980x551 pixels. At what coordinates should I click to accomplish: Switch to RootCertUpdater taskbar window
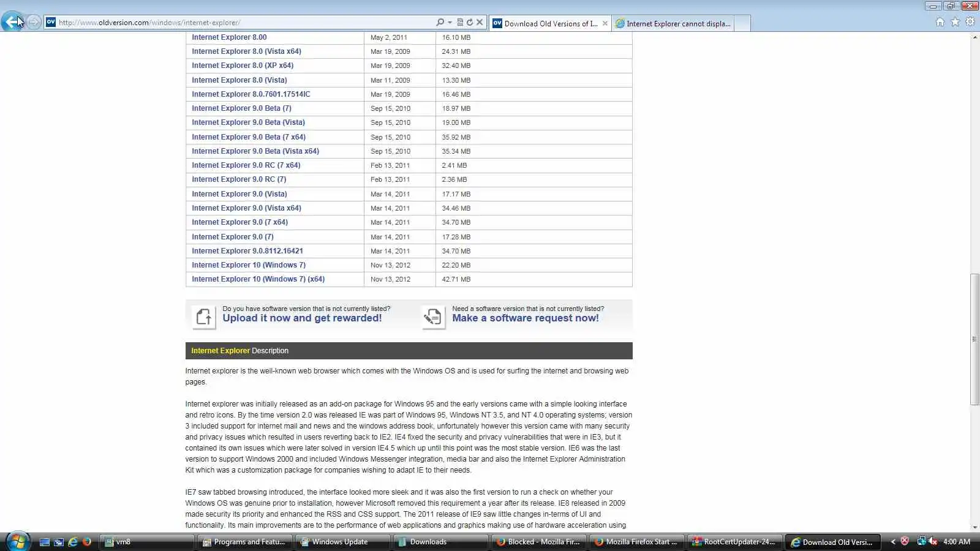click(734, 542)
